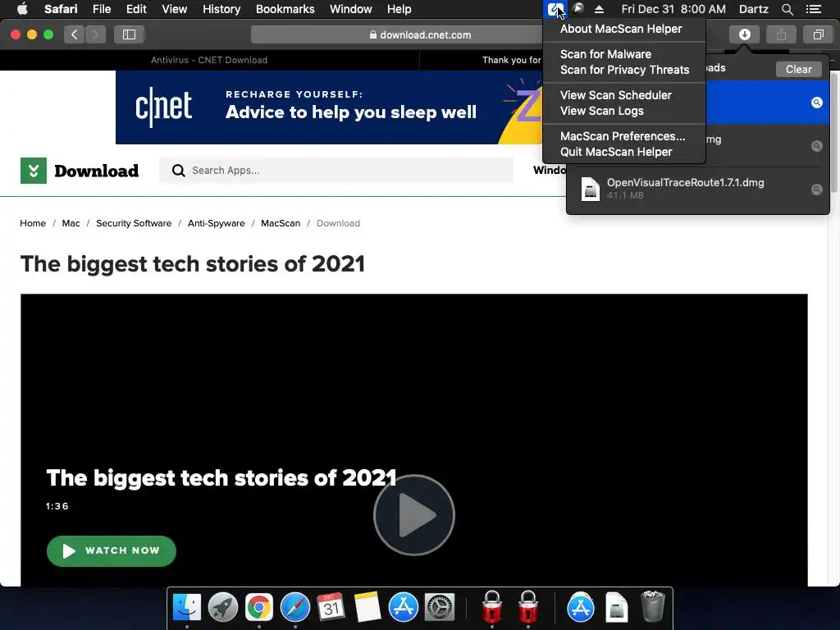Click the CNET logo in banner

click(163, 107)
